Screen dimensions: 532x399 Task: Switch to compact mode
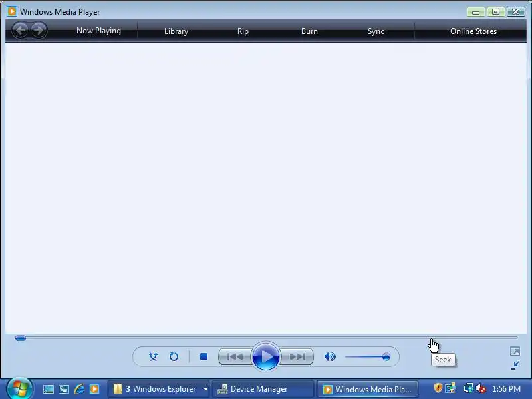[x=515, y=365]
